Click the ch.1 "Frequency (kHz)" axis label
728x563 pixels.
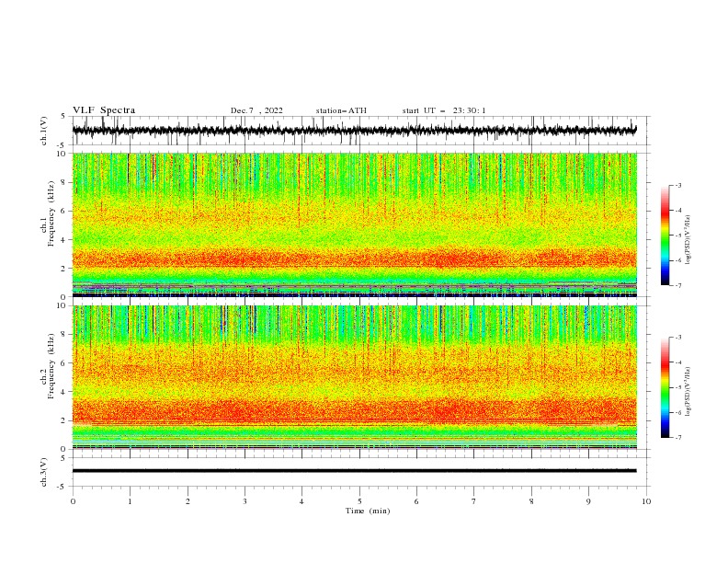(51, 213)
